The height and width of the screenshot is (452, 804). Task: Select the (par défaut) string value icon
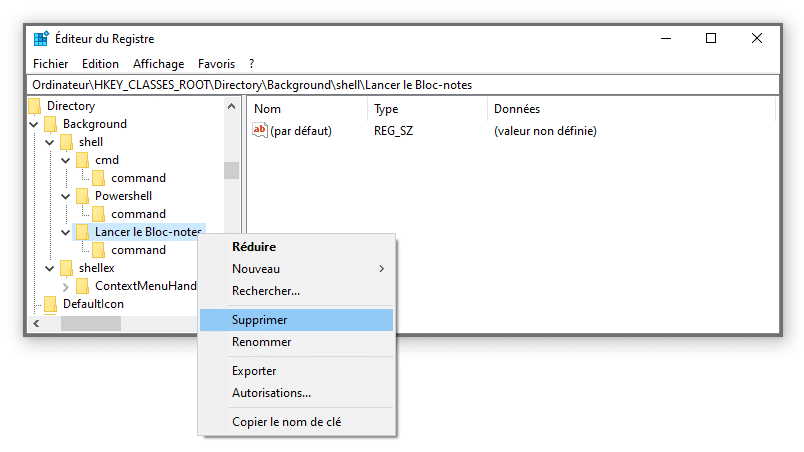(x=260, y=130)
